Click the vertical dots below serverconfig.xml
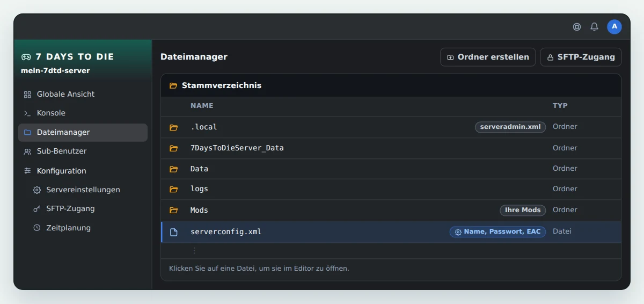This screenshot has width=644, height=304. tap(194, 250)
